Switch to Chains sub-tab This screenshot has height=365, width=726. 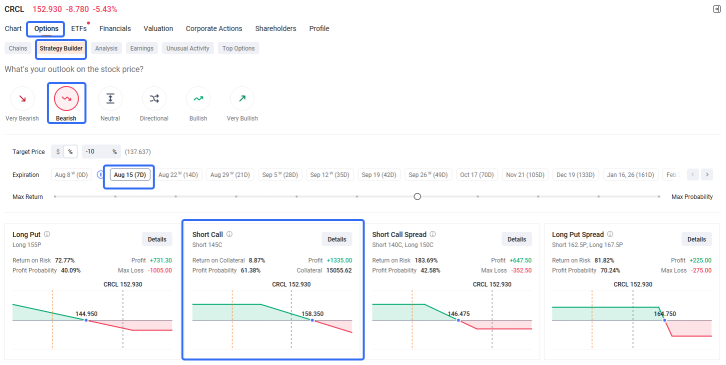pos(18,48)
